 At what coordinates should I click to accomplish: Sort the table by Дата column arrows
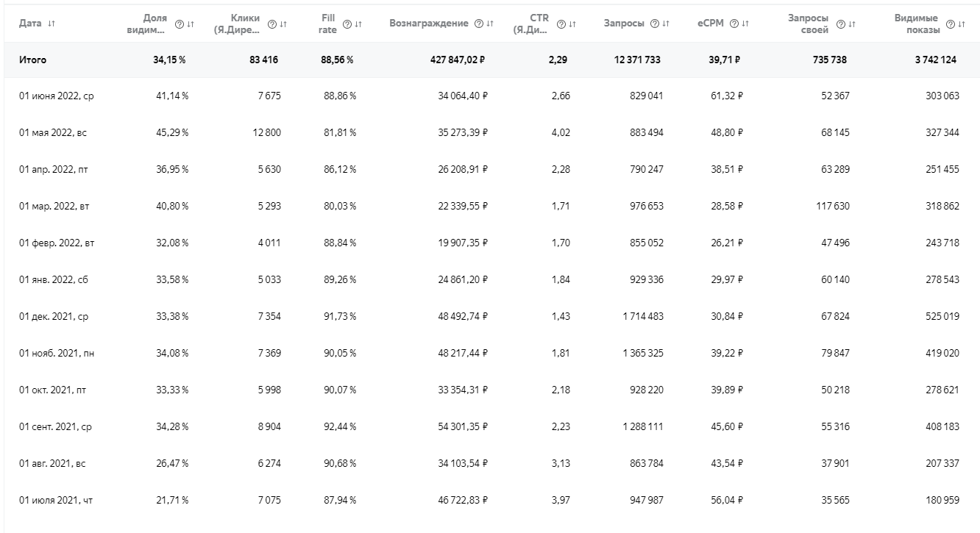52,24
